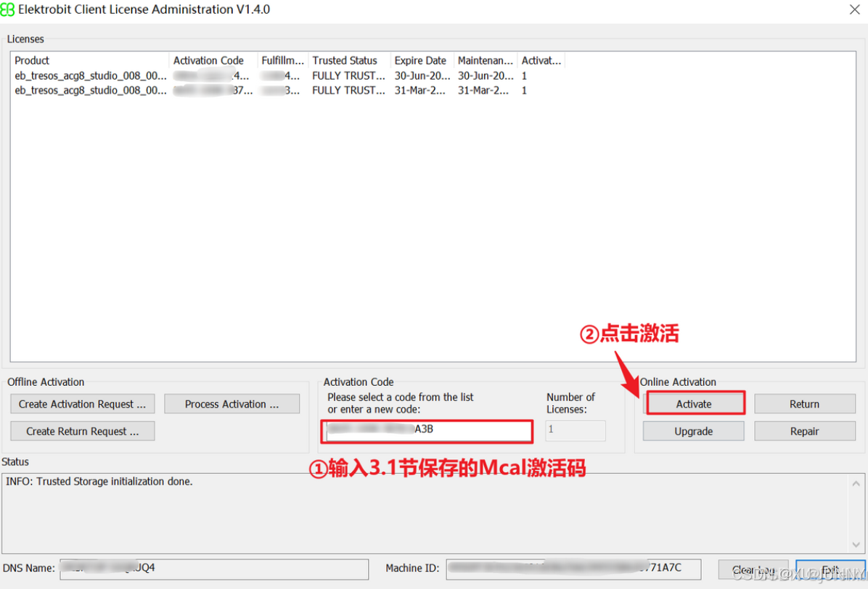This screenshot has width=868, height=589.
Task: Click the Elektrobit logo icon in title bar
Action: tap(8, 9)
